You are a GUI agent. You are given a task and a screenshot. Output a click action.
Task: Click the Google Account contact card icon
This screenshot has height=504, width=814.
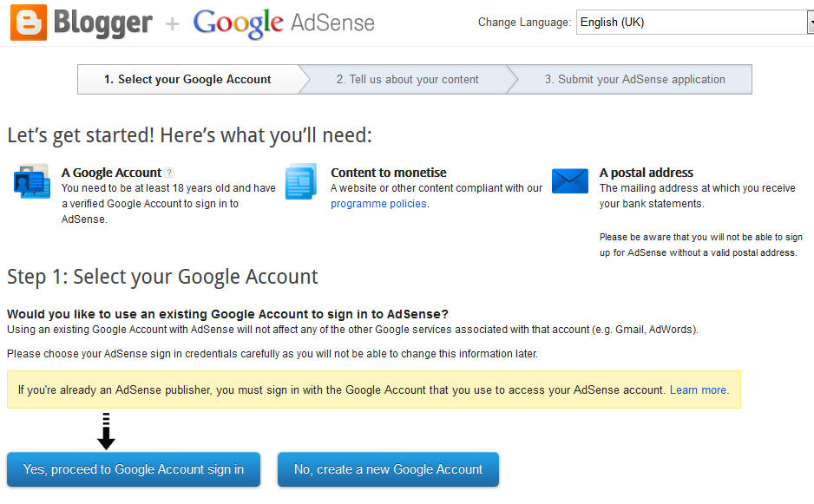tap(32, 182)
